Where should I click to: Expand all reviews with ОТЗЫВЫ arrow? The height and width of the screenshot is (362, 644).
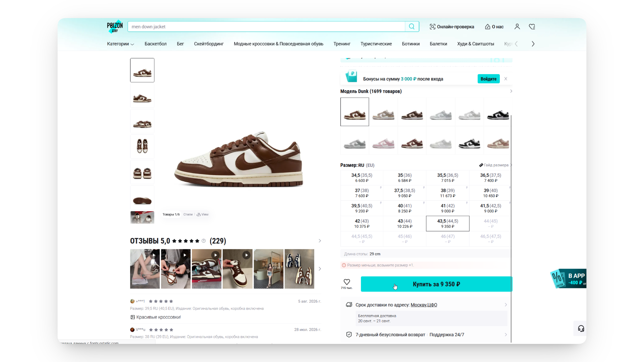point(320,241)
